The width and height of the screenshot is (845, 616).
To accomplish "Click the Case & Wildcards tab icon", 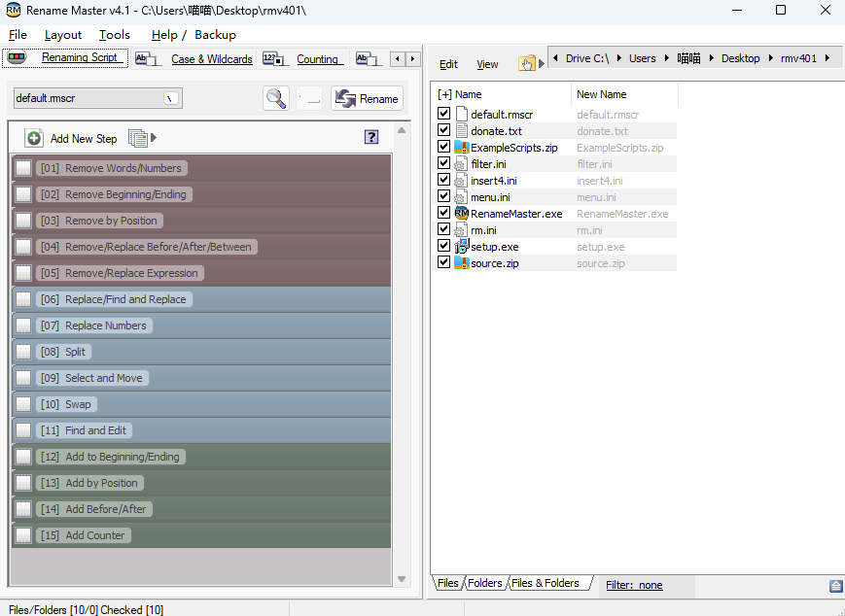I will [148, 58].
